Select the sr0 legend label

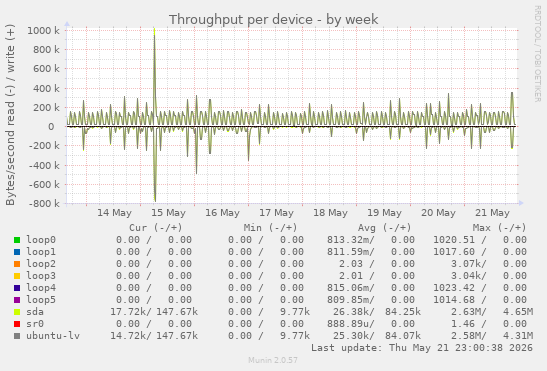coord(35,324)
